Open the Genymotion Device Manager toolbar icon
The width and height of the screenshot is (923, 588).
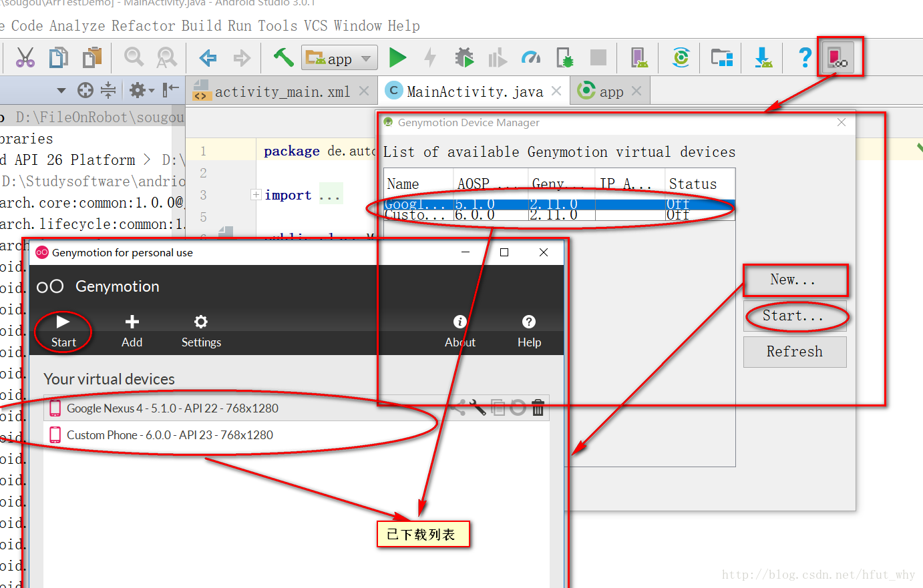click(838, 57)
